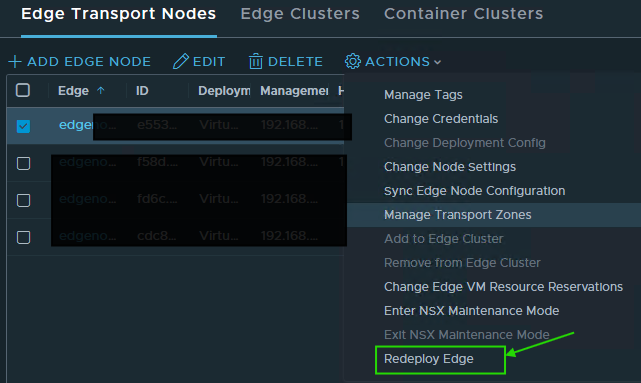Click the trash can Delete icon
The image size is (641, 383).
tap(256, 61)
